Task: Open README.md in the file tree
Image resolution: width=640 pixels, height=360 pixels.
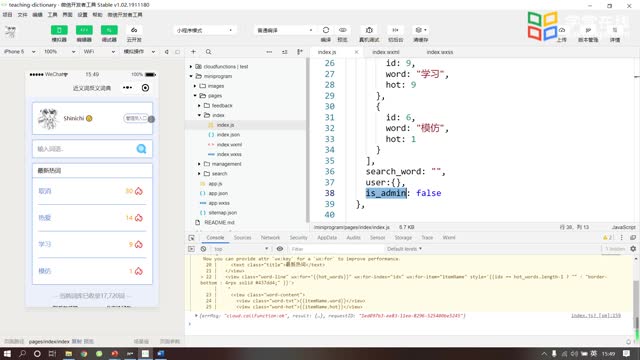Action: click(219, 222)
